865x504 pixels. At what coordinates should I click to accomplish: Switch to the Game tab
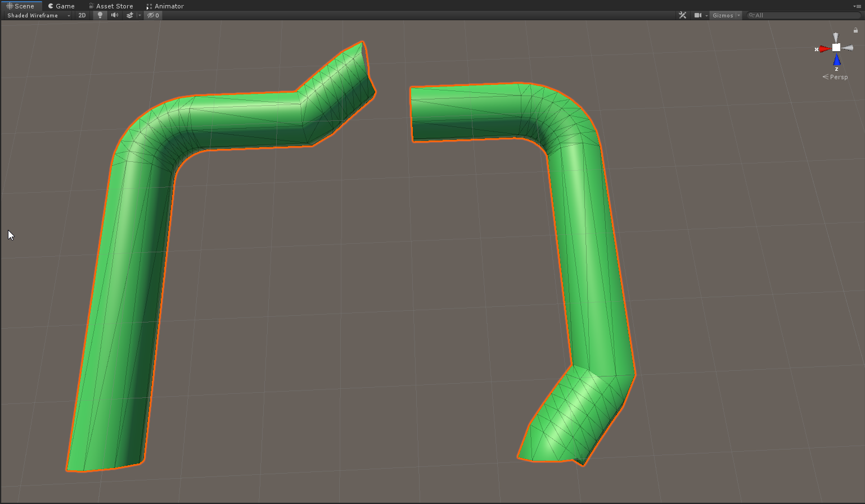(x=61, y=6)
